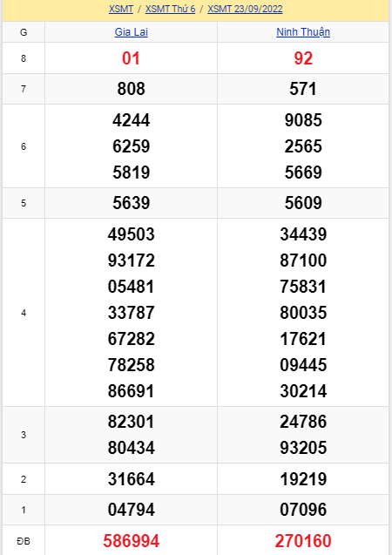
Task: Click Ninh Thuận first prize 07096
Action: coord(303,510)
